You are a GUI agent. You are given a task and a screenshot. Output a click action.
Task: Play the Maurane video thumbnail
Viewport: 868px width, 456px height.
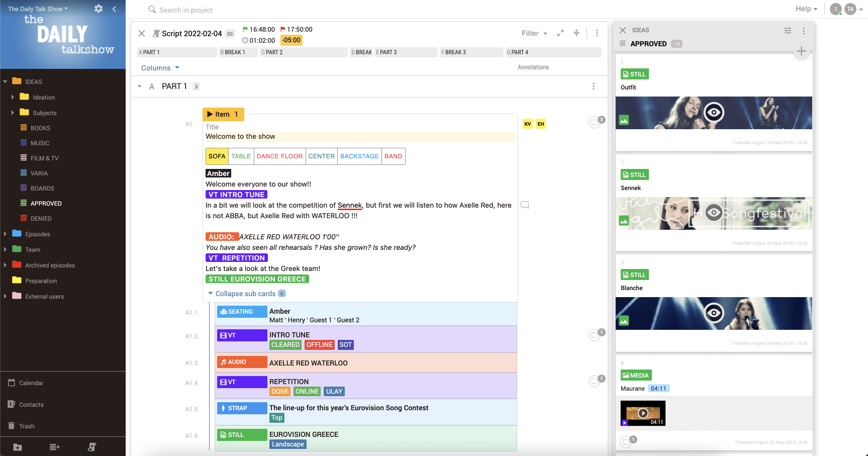[643, 413]
